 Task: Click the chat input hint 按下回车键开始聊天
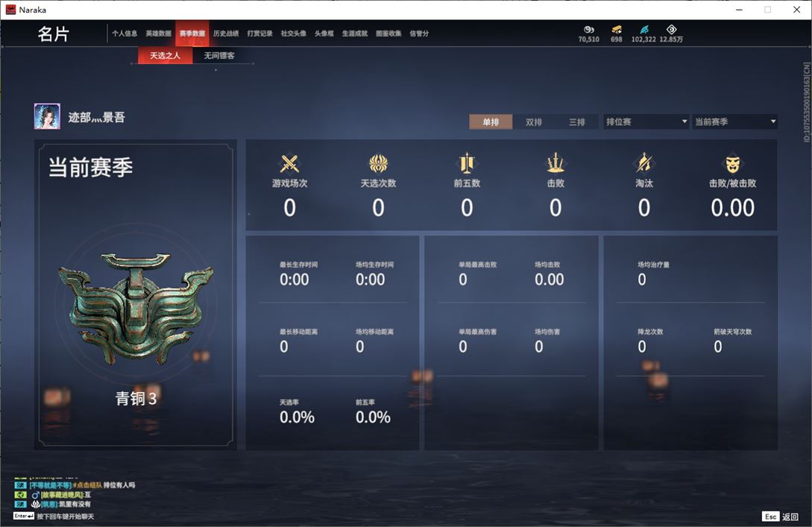[66, 517]
